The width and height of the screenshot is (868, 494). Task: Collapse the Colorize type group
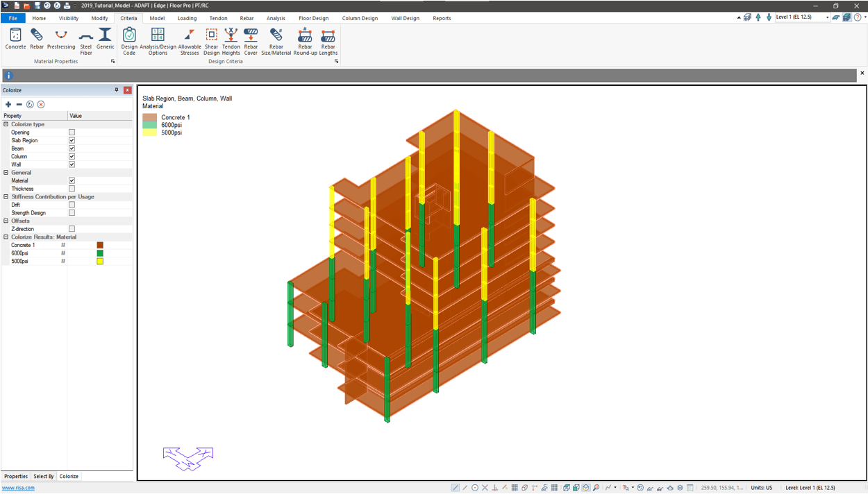(6, 124)
